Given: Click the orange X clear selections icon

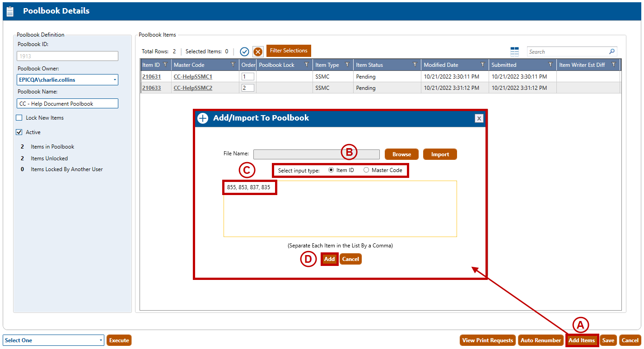Looking at the screenshot, I should [258, 51].
